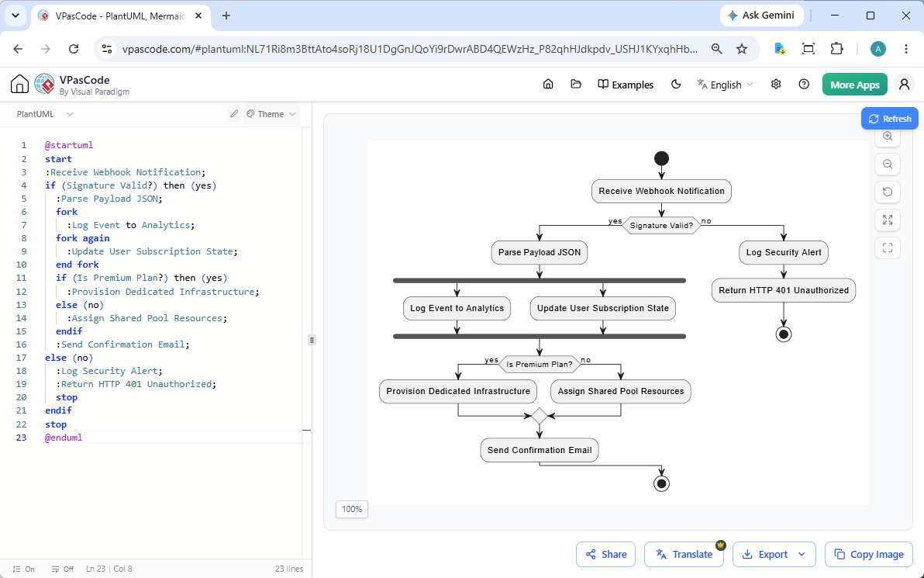Image resolution: width=924 pixels, height=578 pixels.
Task: Click the line ':Send Confirmation Email;'
Action: (122, 344)
